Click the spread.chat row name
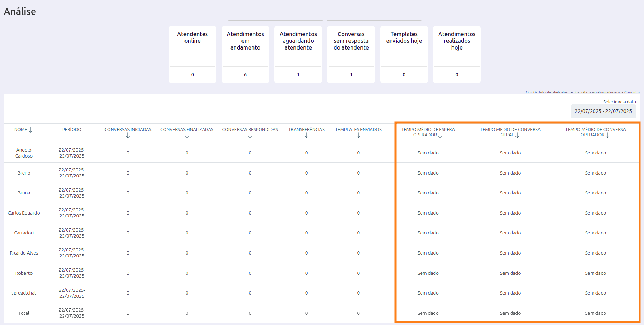The image size is (644, 325). click(24, 293)
